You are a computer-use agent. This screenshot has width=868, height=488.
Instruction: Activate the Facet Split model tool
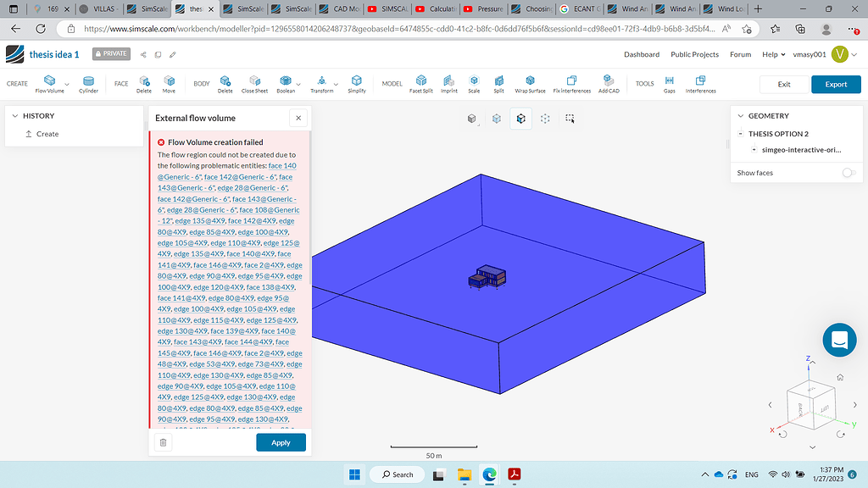pyautogui.click(x=421, y=83)
